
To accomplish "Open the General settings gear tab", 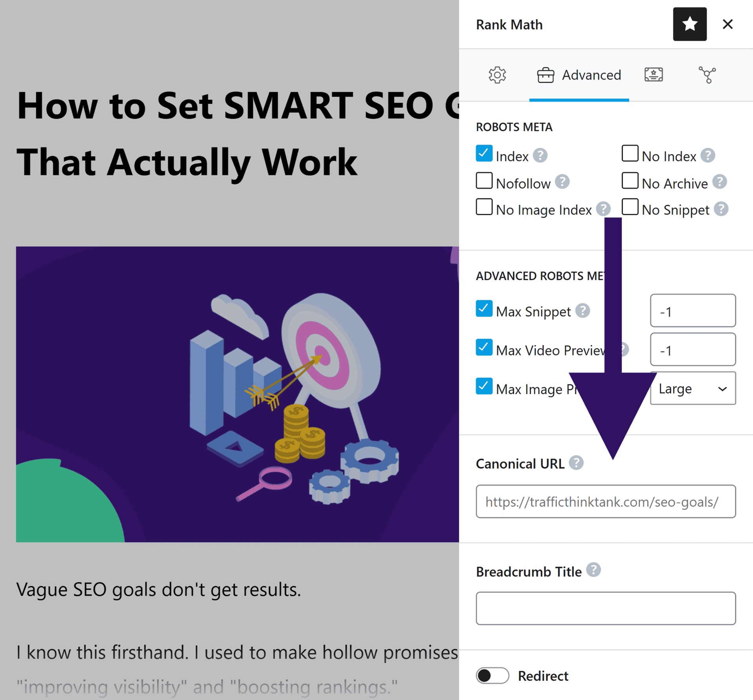I will 497,75.
